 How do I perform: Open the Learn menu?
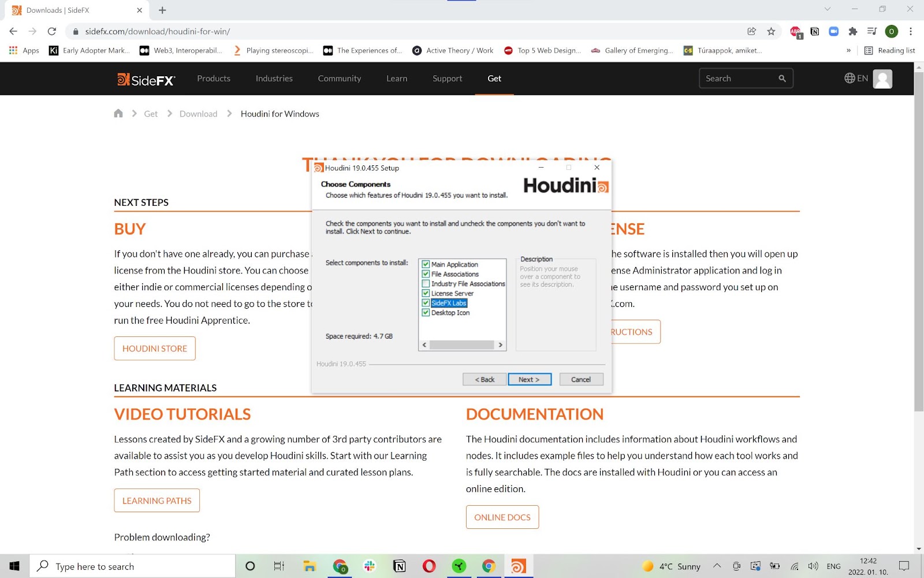click(x=397, y=79)
